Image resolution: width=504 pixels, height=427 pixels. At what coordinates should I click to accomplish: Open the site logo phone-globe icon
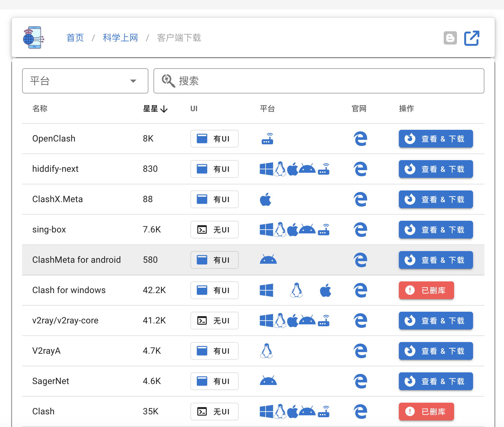pyautogui.click(x=33, y=38)
